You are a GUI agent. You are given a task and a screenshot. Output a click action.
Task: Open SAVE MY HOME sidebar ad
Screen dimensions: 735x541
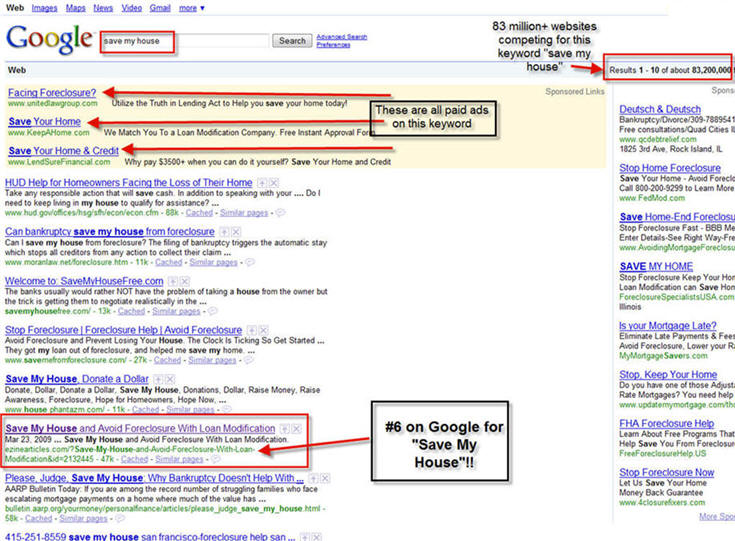pyautogui.click(x=656, y=267)
